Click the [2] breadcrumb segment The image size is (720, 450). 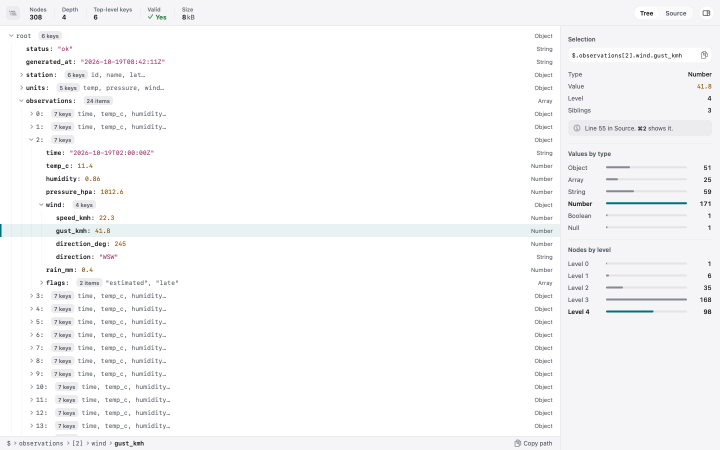pyautogui.click(x=77, y=443)
